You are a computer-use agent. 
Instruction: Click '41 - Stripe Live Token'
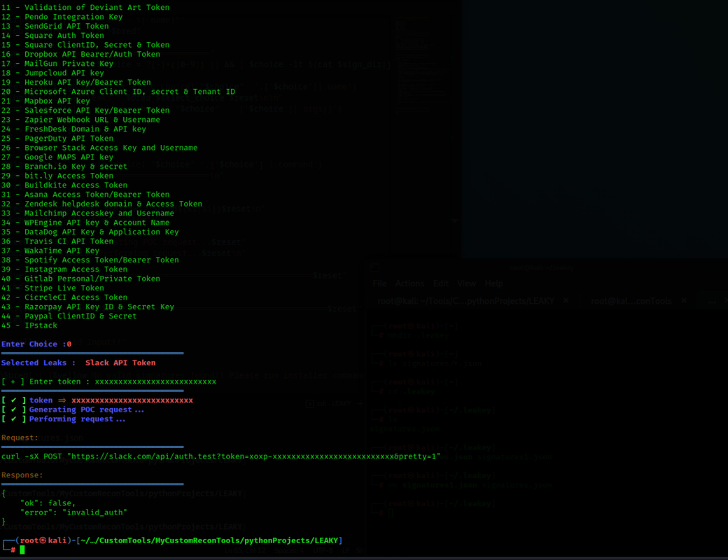click(52, 288)
